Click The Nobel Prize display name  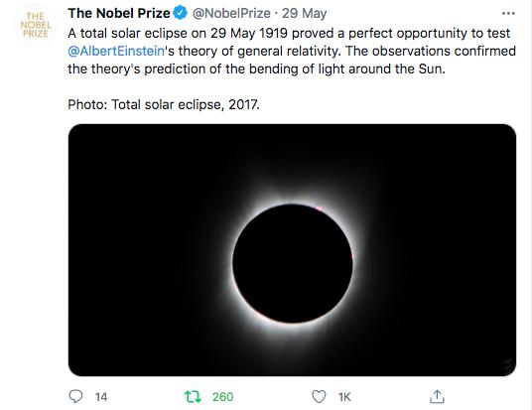point(119,13)
